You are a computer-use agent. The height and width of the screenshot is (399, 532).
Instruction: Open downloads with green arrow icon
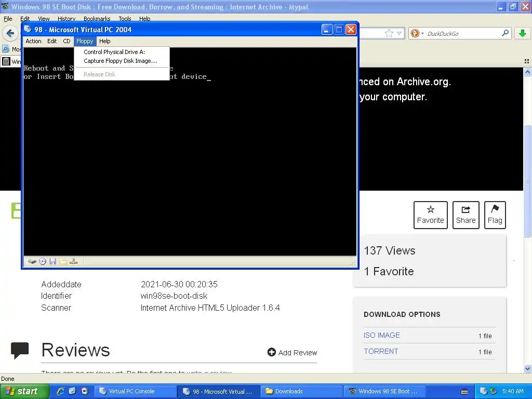523,33
